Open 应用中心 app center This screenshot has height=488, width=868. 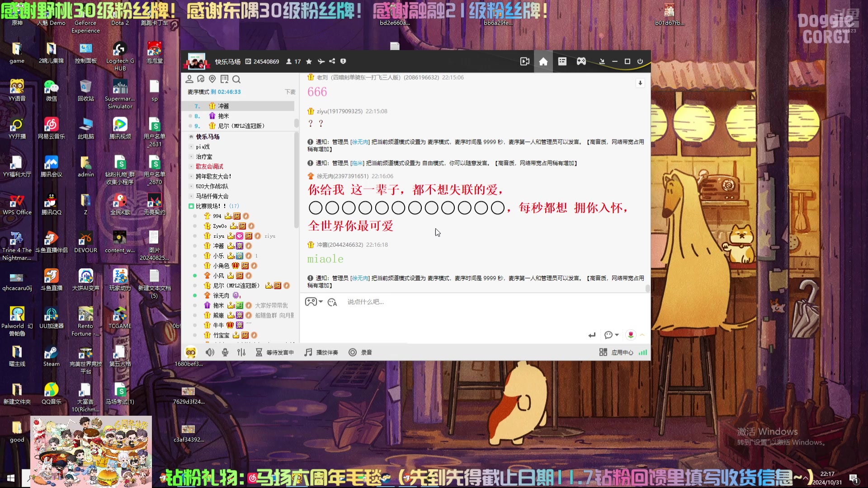pos(616,352)
